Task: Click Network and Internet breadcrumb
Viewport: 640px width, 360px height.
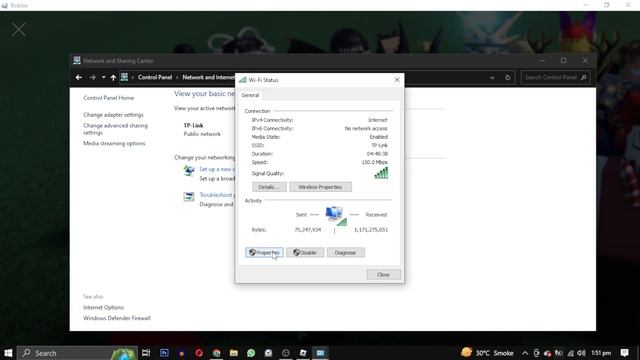Action: [x=209, y=77]
